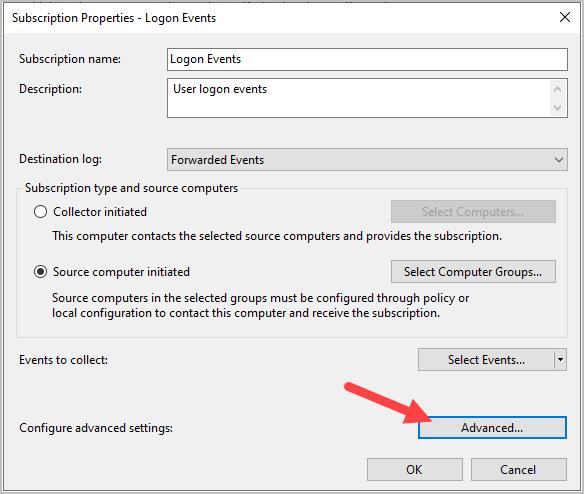Click the 'Configure advanced settings:' label
This screenshot has width=584, height=494.
click(96, 428)
